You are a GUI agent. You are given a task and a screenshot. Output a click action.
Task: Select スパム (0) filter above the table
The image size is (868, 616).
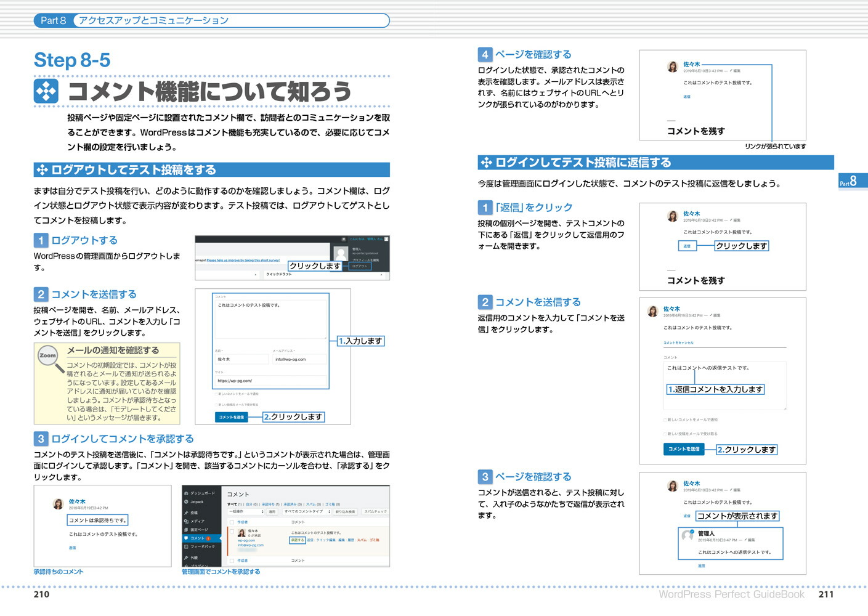pos(314,505)
